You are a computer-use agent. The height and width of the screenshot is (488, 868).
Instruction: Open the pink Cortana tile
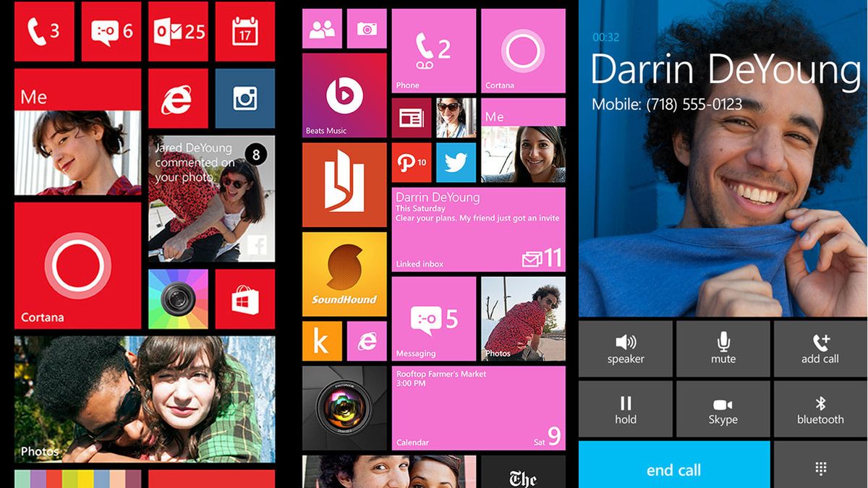pos(523,51)
